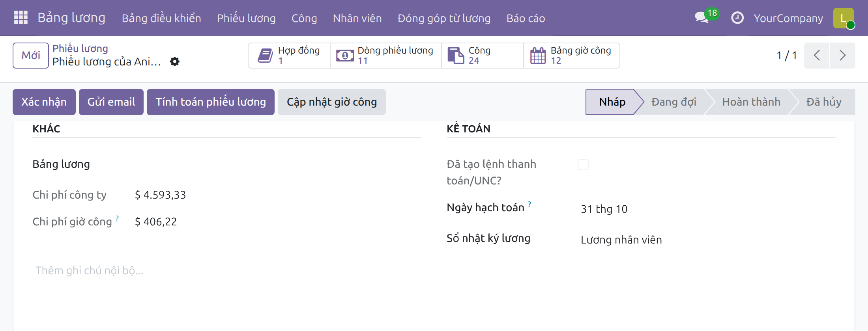This screenshot has height=331, width=868.
Task: Open the apps grid menu icon
Action: pos(21,18)
